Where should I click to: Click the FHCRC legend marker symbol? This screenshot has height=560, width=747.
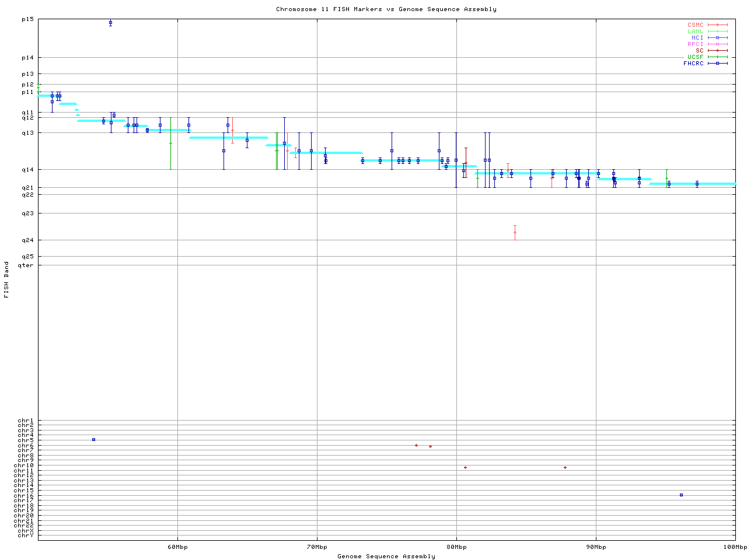(x=717, y=64)
